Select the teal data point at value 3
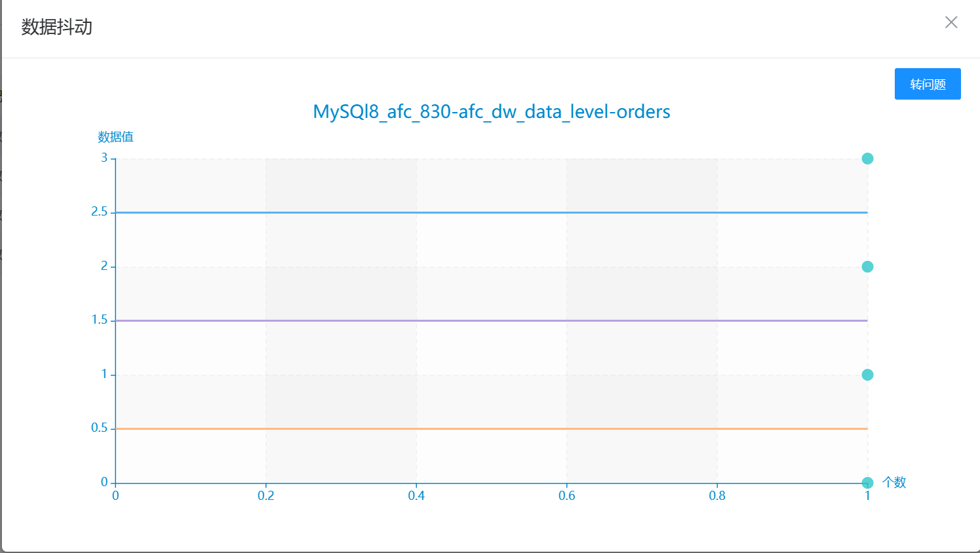Screen dimensions: 980x553 tap(867, 159)
